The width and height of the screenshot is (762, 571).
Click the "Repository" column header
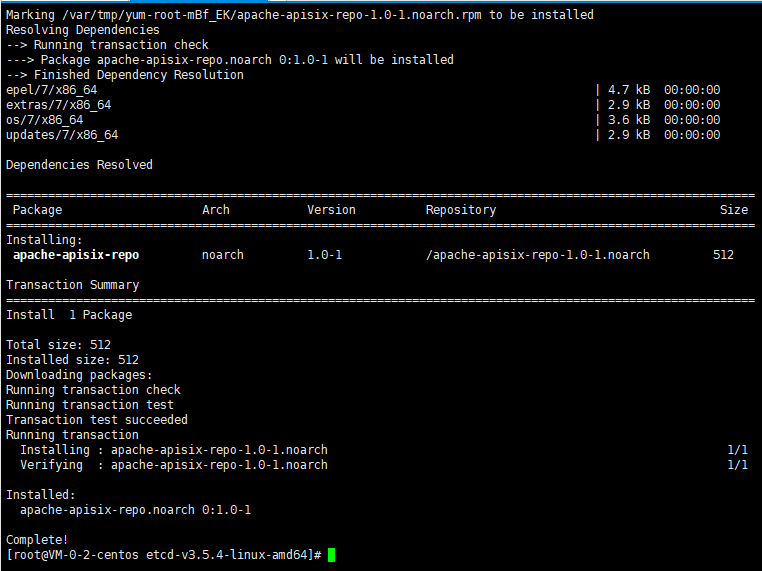[461, 210]
